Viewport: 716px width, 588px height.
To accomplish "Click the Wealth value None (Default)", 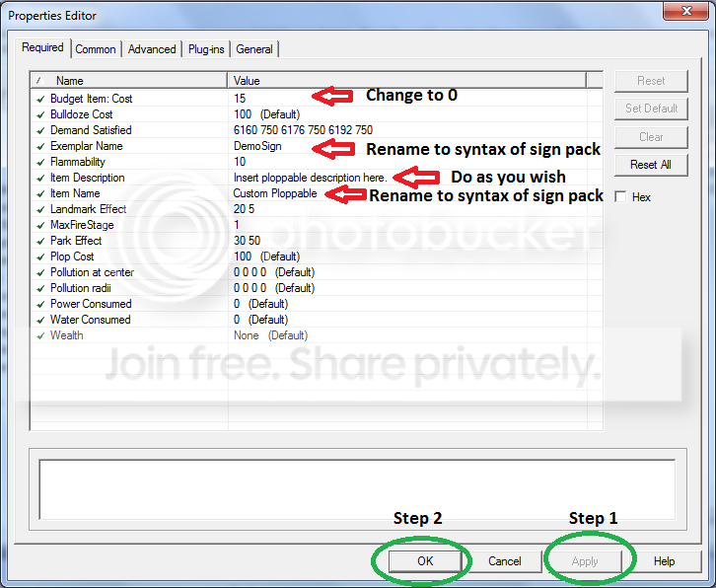I will point(270,335).
